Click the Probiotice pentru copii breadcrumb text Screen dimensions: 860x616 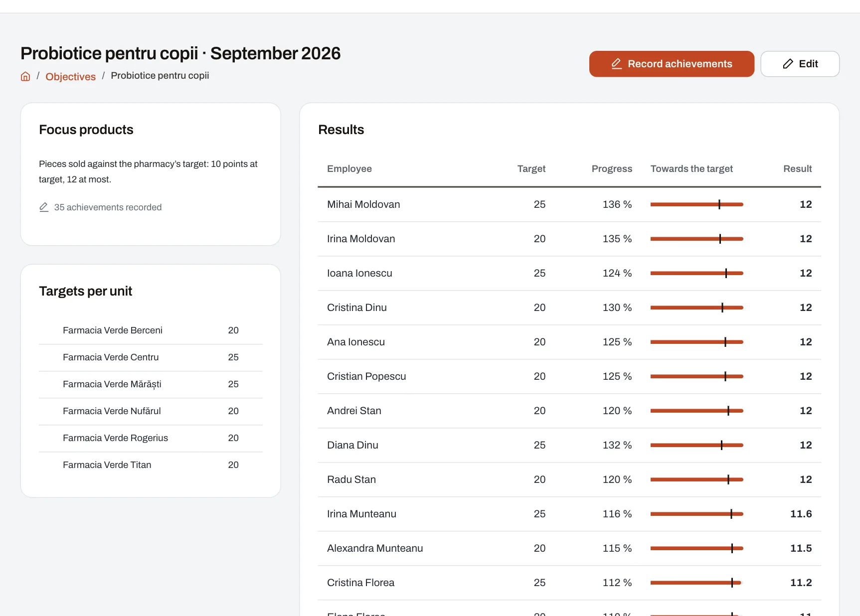click(x=160, y=76)
